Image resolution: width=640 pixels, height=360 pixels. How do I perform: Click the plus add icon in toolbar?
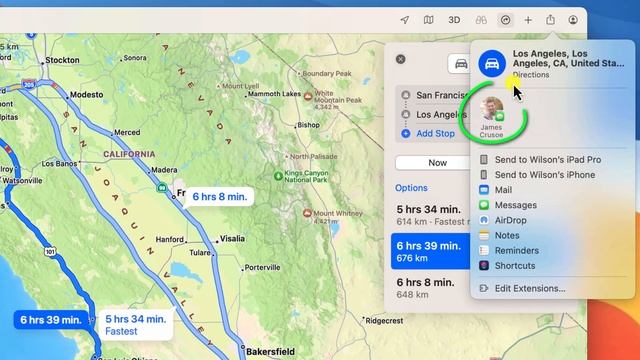528,20
